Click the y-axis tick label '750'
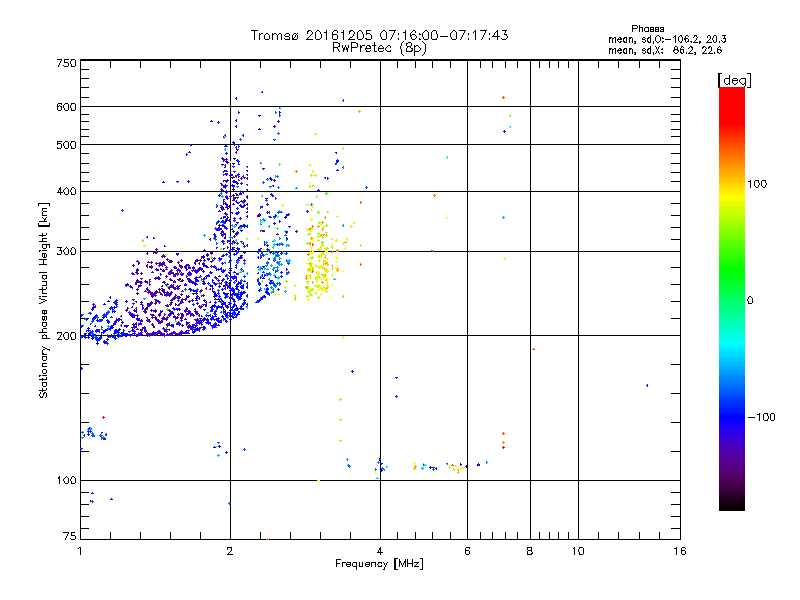Screen dimensions: 800x600 pyautogui.click(x=66, y=63)
